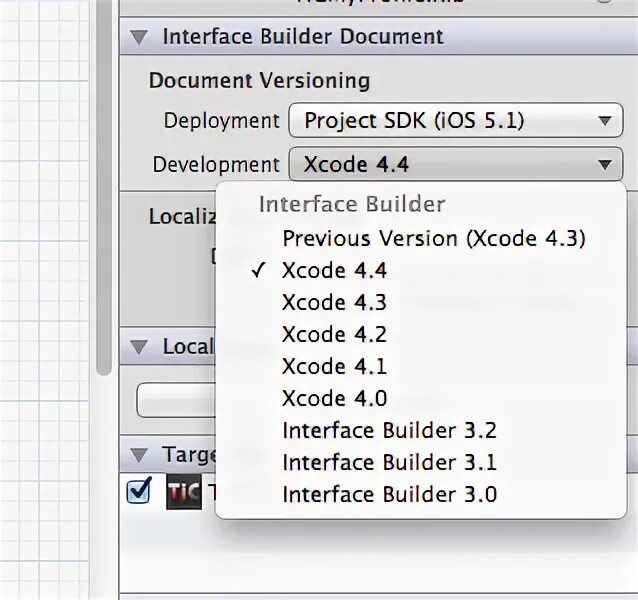Click the Deployment label
Screen dimensions: 638x600
[x=222, y=121]
